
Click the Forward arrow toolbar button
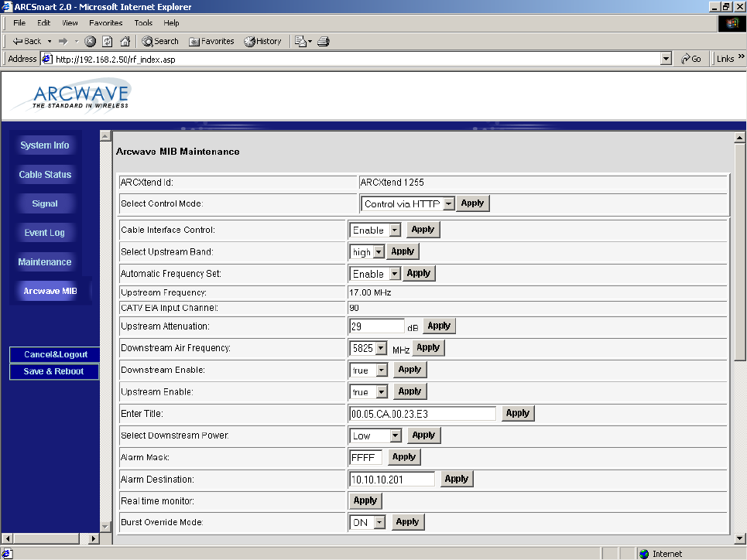pyautogui.click(x=63, y=42)
